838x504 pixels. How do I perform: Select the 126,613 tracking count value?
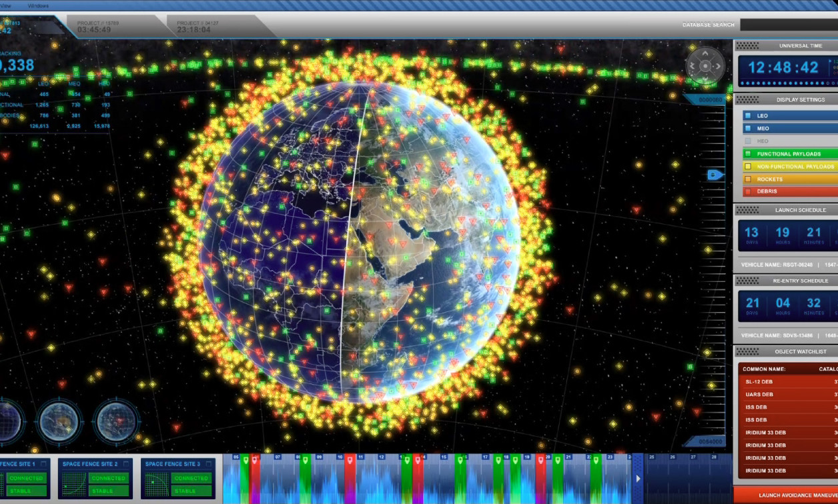pyautogui.click(x=39, y=126)
